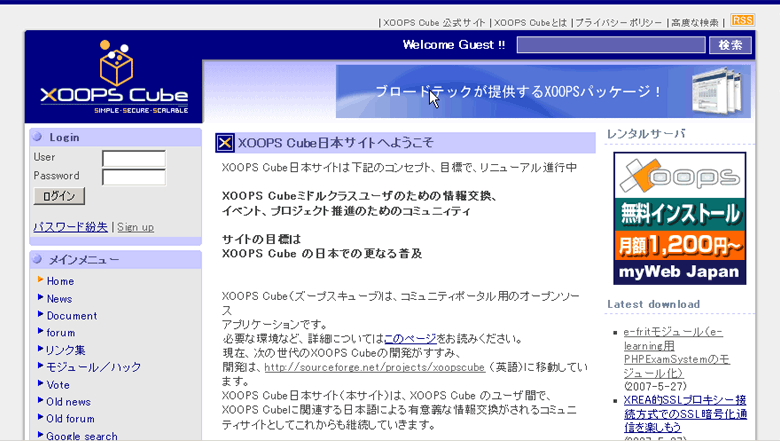Open Old news in the main menu
The height and width of the screenshot is (441, 780).
point(68,402)
